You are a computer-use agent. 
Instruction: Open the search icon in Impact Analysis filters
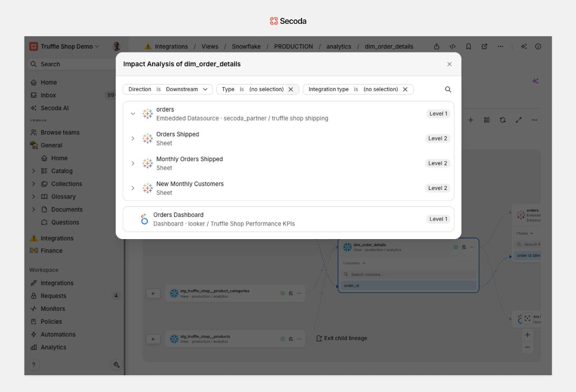click(448, 89)
